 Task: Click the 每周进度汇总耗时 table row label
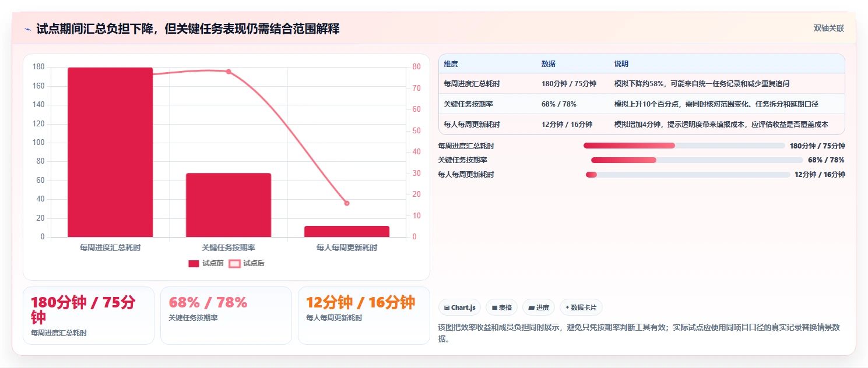click(x=472, y=84)
